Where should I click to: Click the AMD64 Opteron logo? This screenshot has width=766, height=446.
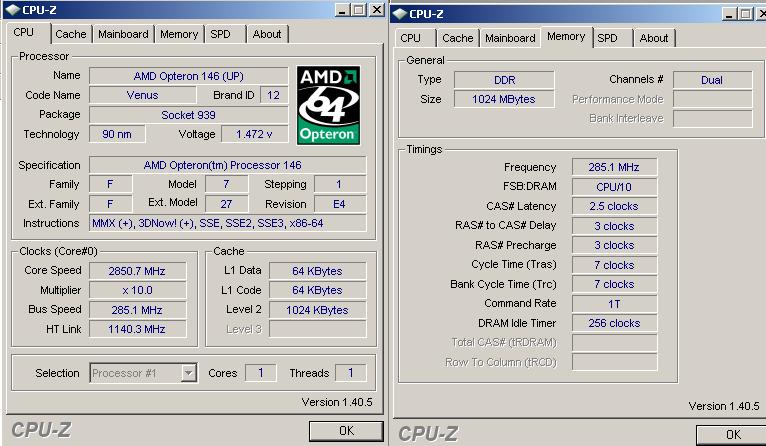(x=328, y=106)
